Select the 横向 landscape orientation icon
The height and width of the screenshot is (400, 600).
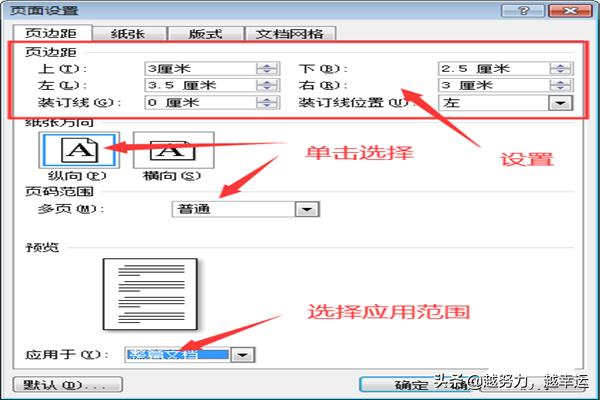tap(173, 150)
